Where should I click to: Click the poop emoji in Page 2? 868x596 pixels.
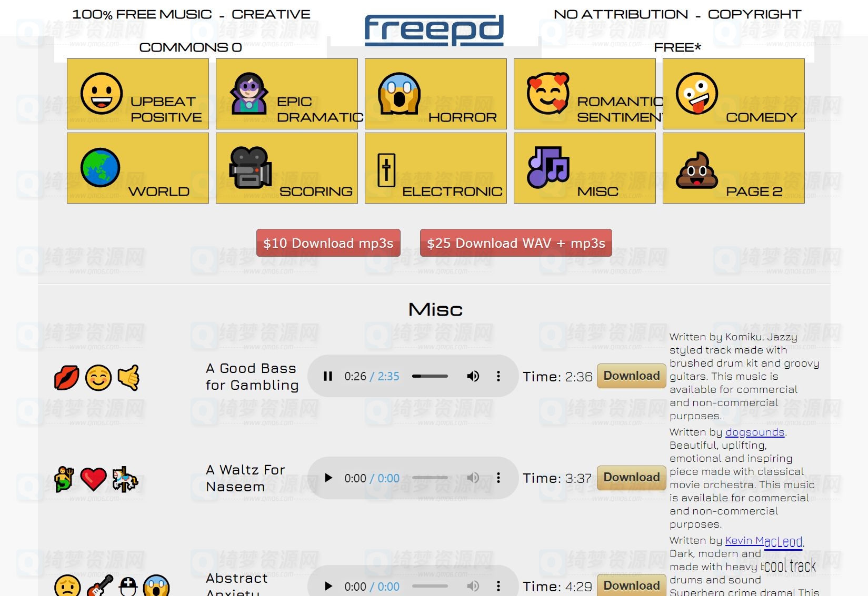click(697, 170)
